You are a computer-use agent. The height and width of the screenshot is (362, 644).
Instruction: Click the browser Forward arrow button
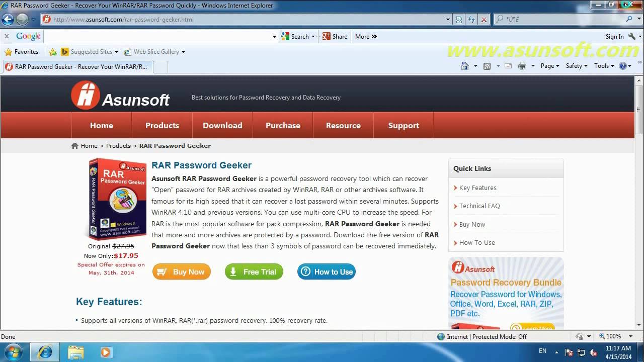click(x=22, y=20)
